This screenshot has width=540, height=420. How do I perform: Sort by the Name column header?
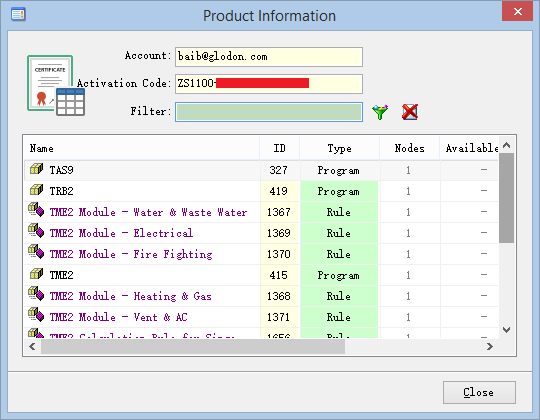(142, 148)
